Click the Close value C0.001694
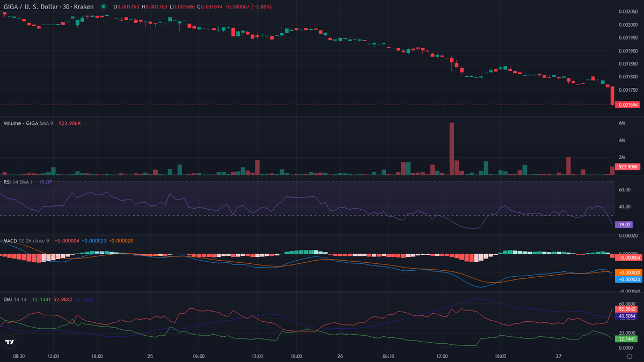This screenshot has height=362, width=644. click(210, 6)
